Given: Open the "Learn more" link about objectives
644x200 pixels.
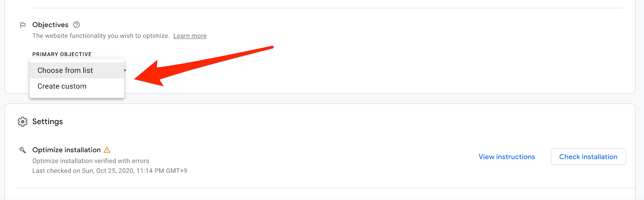Looking at the screenshot, I should [190, 36].
